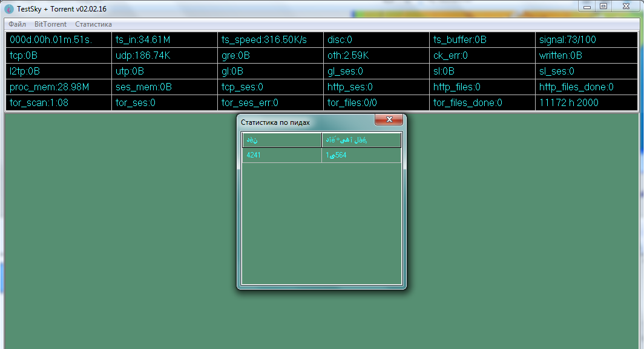The image size is (644, 349).
Task: Click the TestSky app icon in title bar
Action: pyautogui.click(x=8, y=8)
